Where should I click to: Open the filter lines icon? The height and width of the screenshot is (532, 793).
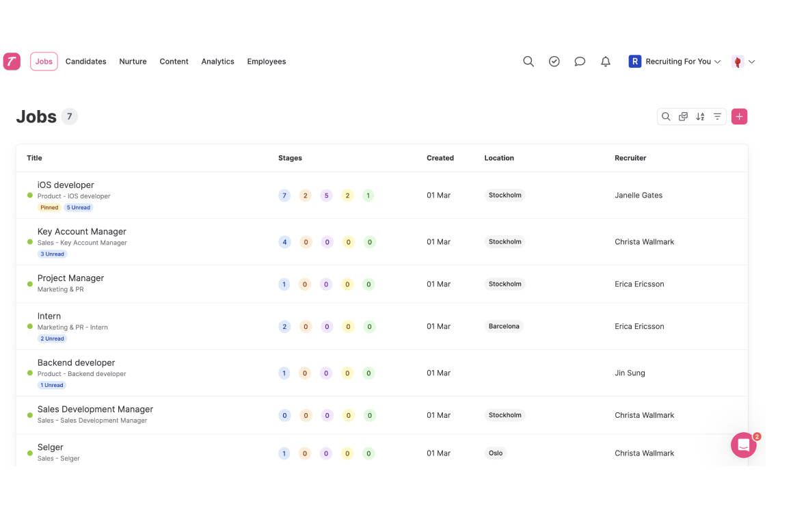tap(717, 117)
